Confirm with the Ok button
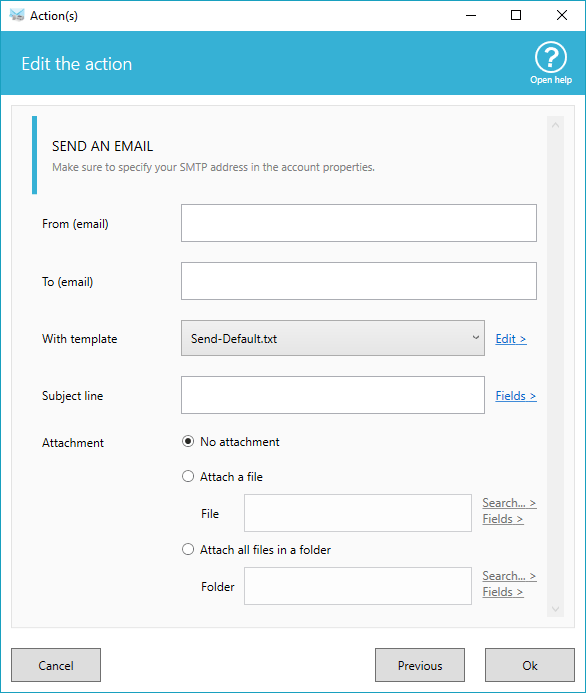Image resolution: width=586 pixels, height=693 pixels. [530, 665]
